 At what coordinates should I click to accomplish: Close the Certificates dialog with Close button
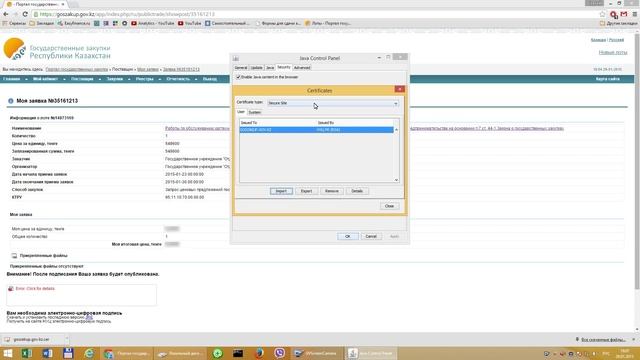click(389, 206)
